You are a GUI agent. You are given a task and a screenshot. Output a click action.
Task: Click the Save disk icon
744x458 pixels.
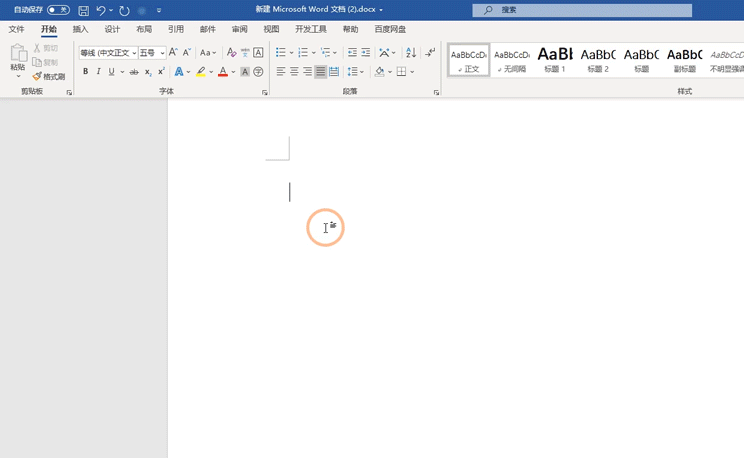coord(84,10)
